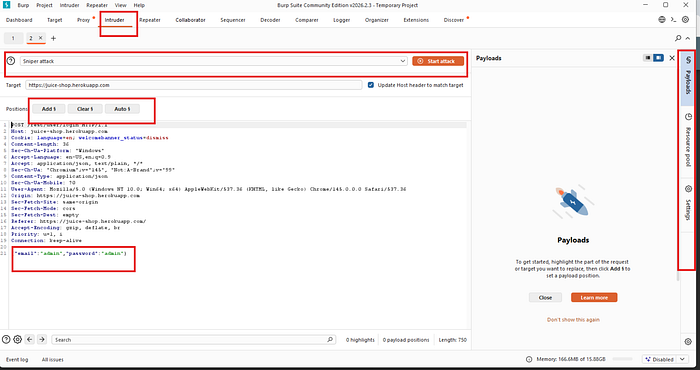Open the Settings sidebar tab

point(688,204)
